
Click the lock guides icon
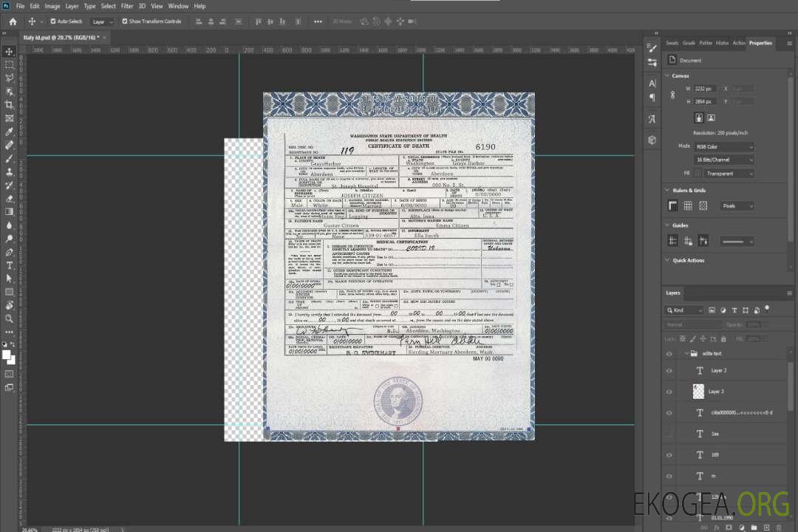pyautogui.click(x=688, y=242)
